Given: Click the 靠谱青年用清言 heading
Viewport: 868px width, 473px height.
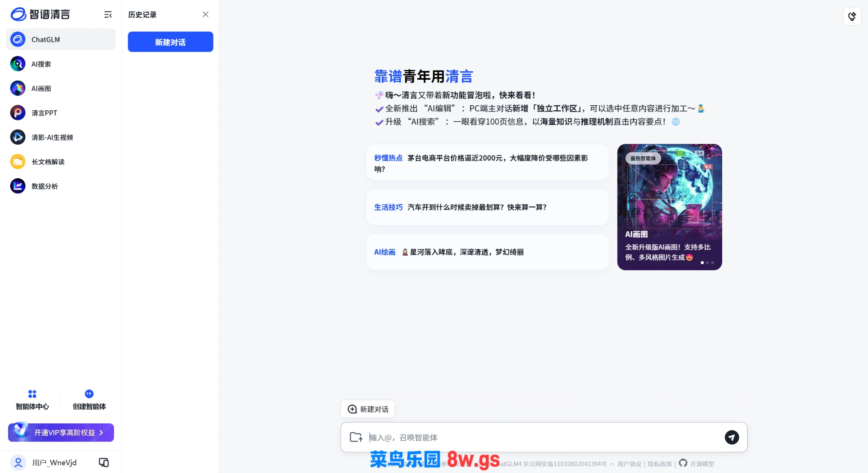Looking at the screenshot, I should click(423, 76).
